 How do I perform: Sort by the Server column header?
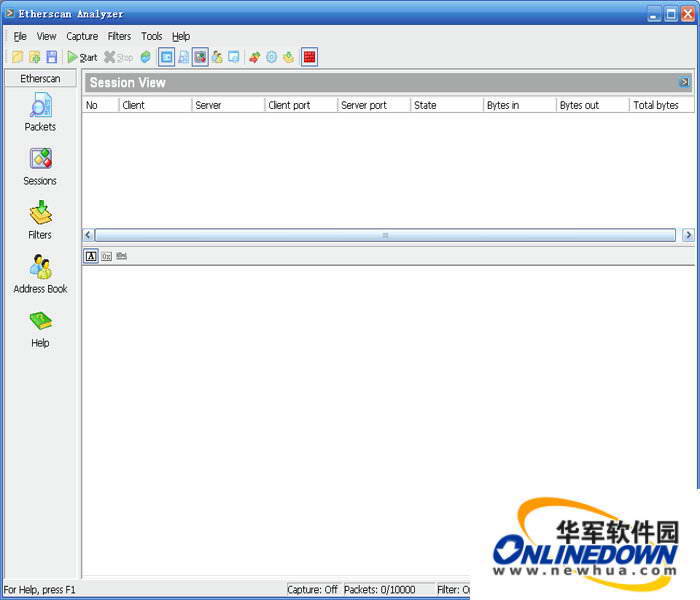(x=228, y=105)
